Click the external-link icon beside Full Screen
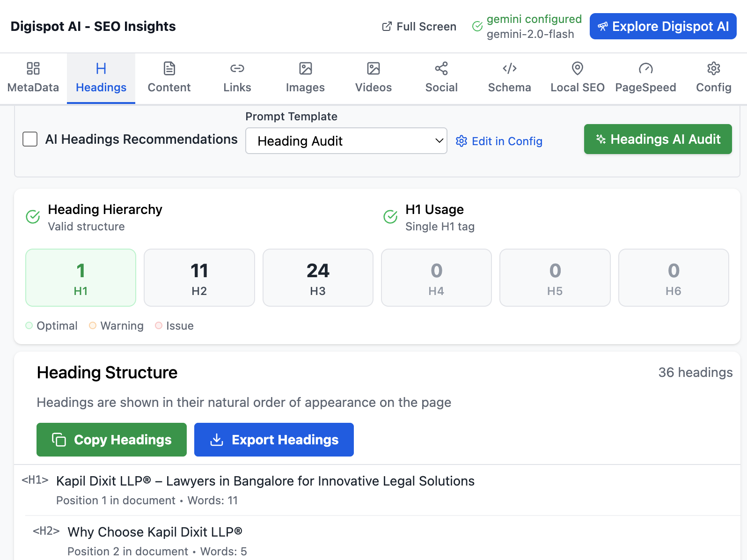Screen dimensions: 747x560 click(387, 27)
